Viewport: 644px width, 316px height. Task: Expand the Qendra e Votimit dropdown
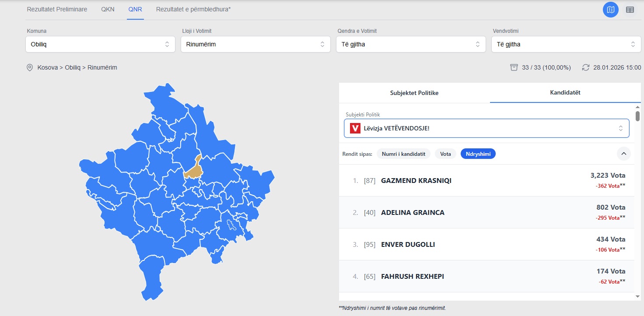tap(410, 44)
